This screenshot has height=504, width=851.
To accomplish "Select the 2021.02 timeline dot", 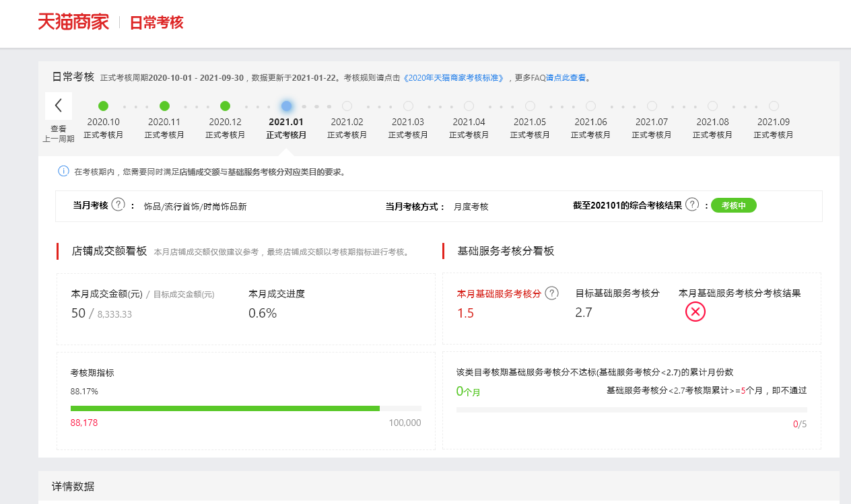I will [x=347, y=106].
